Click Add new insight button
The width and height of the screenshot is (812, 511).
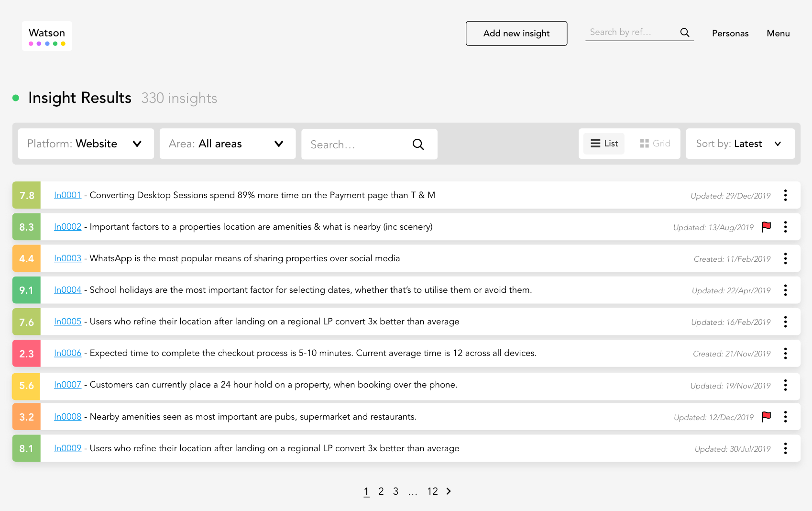pyautogui.click(x=516, y=33)
